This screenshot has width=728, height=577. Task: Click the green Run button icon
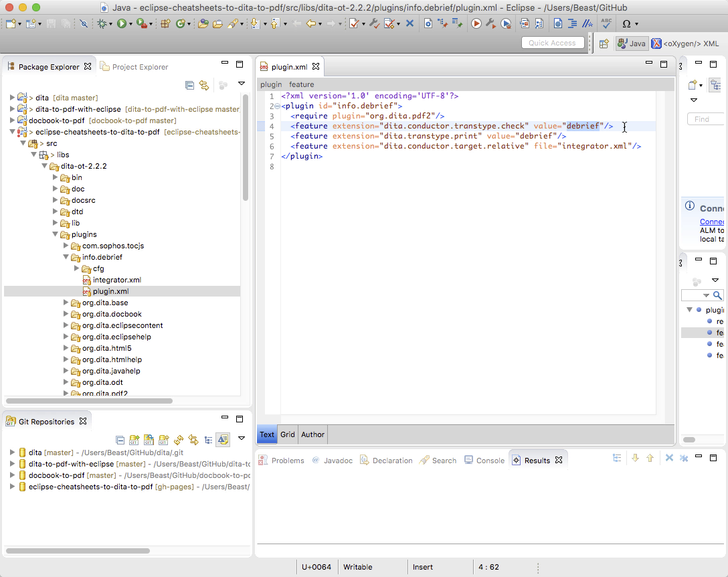coord(122,23)
